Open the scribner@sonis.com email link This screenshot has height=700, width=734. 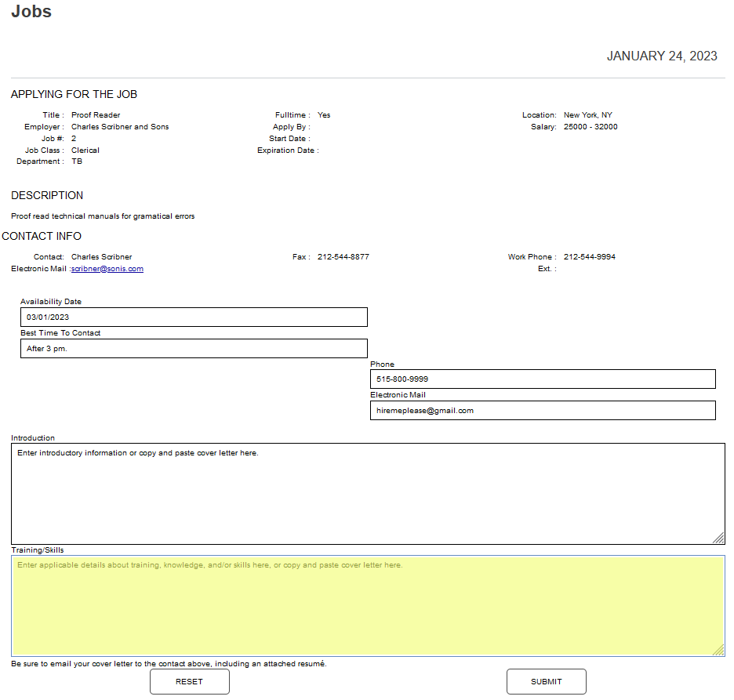[107, 268]
